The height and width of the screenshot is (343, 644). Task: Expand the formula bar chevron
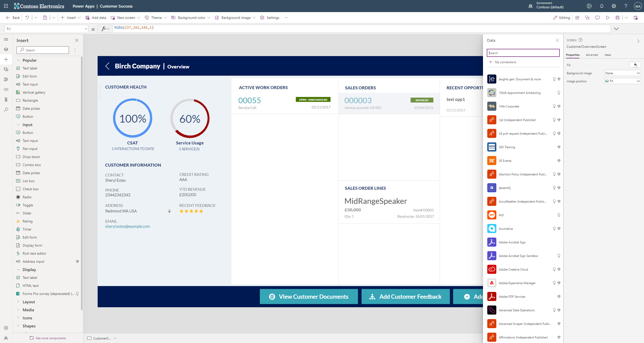click(x=616, y=29)
